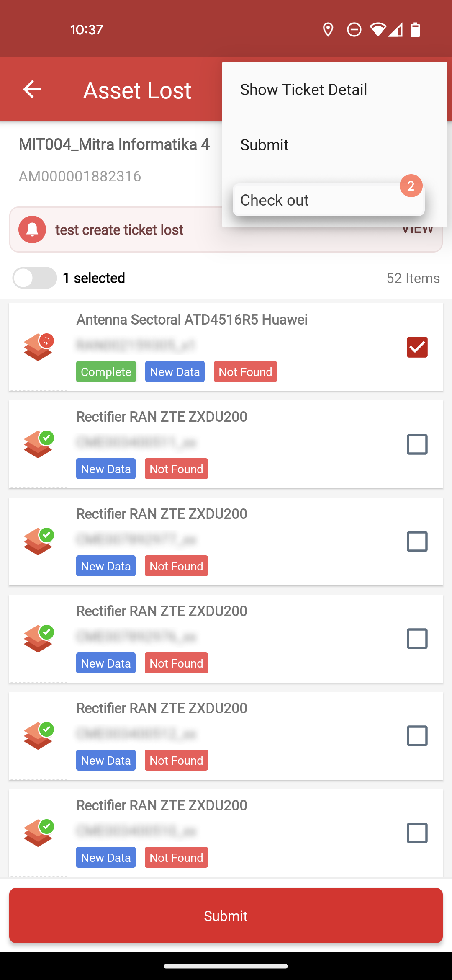Choose Check out from the menu

[329, 200]
